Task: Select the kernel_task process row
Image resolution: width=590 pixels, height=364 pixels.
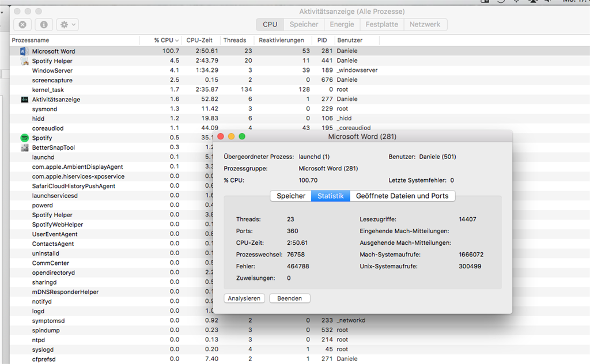Action: click(x=300, y=89)
